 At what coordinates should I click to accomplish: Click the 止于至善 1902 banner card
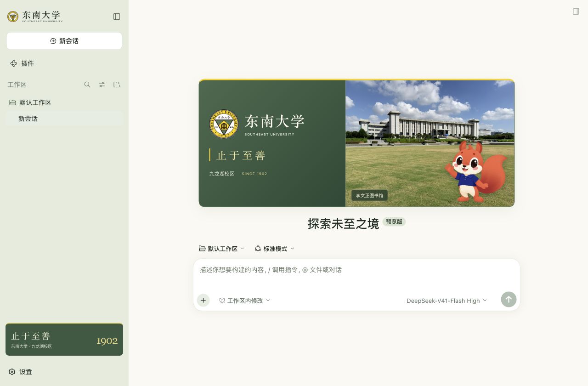pos(64,340)
